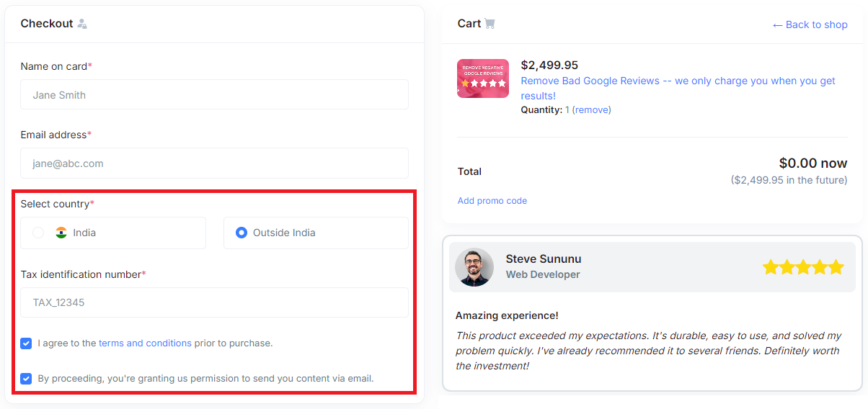Click the Back to shop link
Image resolution: width=868 pixels, height=409 pixels.
coord(810,24)
